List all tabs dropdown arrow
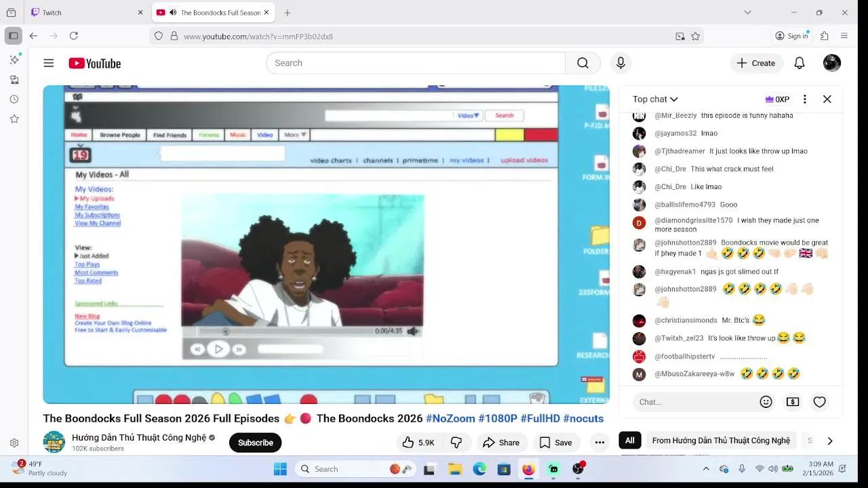 tap(747, 12)
